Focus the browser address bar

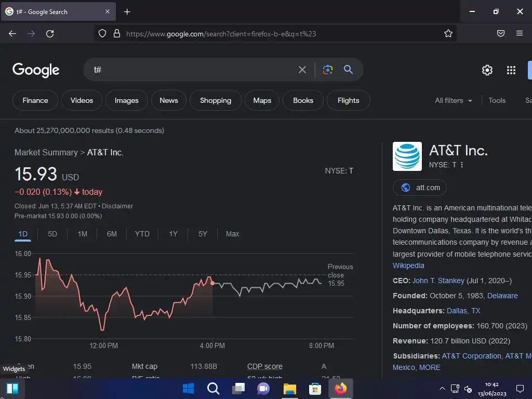click(x=275, y=34)
